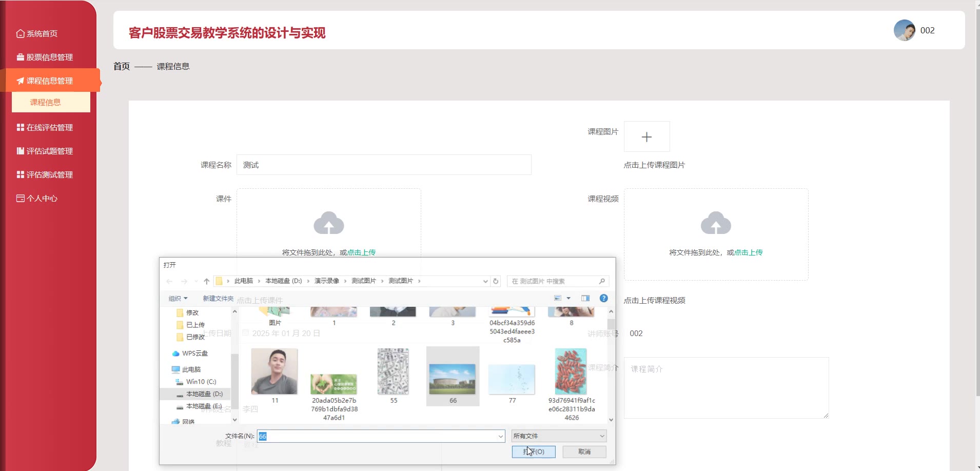Expand the address bar history dropdown
The width and height of the screenshot is (980, 471).
tap(485, 281)
